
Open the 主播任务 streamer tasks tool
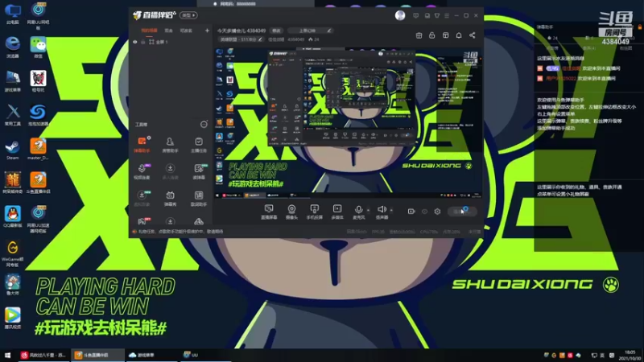click(199, 145)
